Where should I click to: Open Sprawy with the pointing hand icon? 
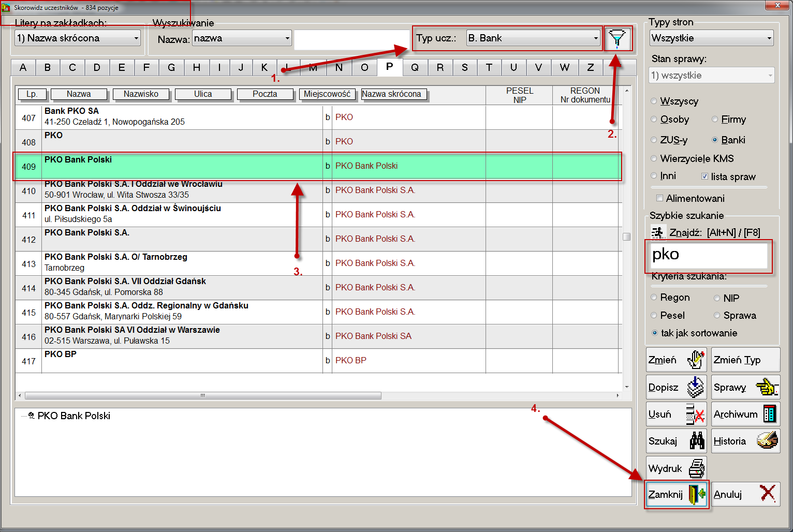pyautogui.click(x=745, y=387)
